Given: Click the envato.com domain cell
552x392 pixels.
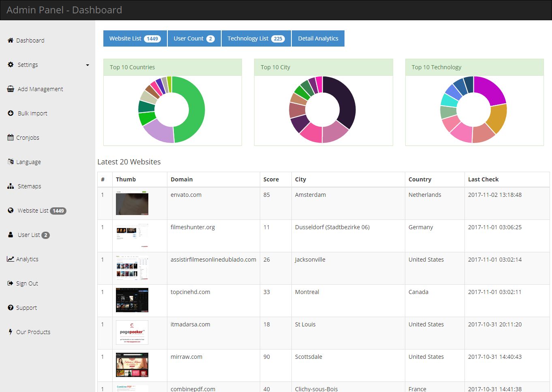Looking at the screenshot, I should (x=186, y=195).
